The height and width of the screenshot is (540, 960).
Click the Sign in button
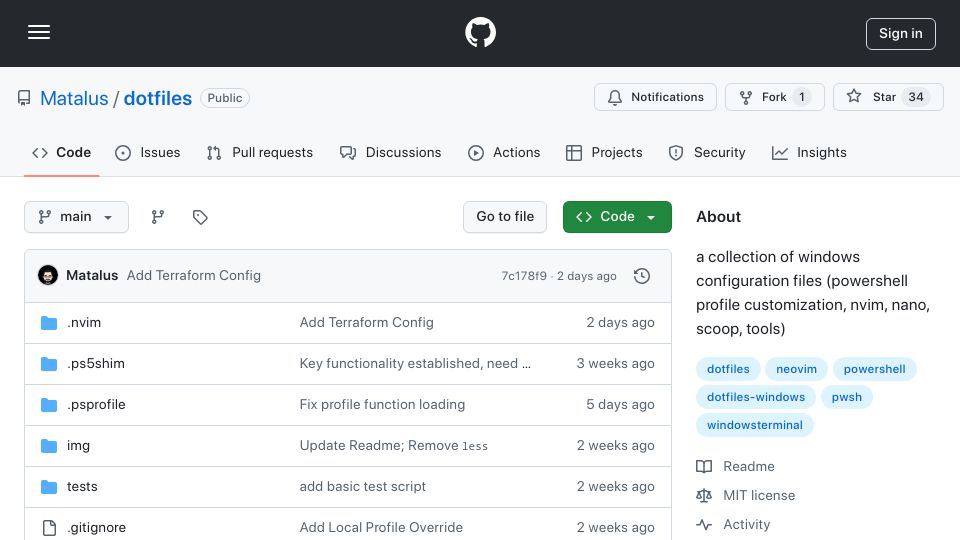pyautogui.click(x=901, y=34)
